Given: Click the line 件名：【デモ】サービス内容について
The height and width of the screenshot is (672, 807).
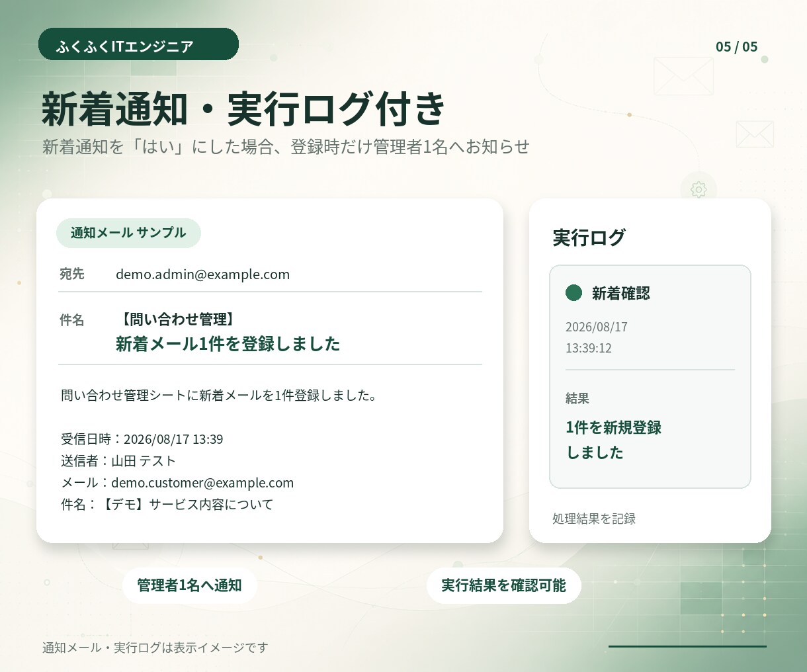Looking at the screenshot, I should point(167,505).
